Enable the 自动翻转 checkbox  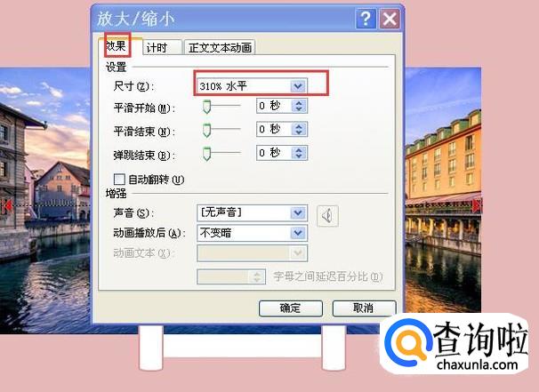tap(119, 180)
